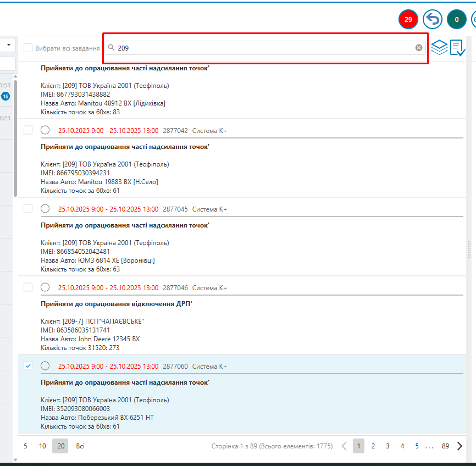Set page size to 10 items
The image size is (476, 466).
pos(42,446)
